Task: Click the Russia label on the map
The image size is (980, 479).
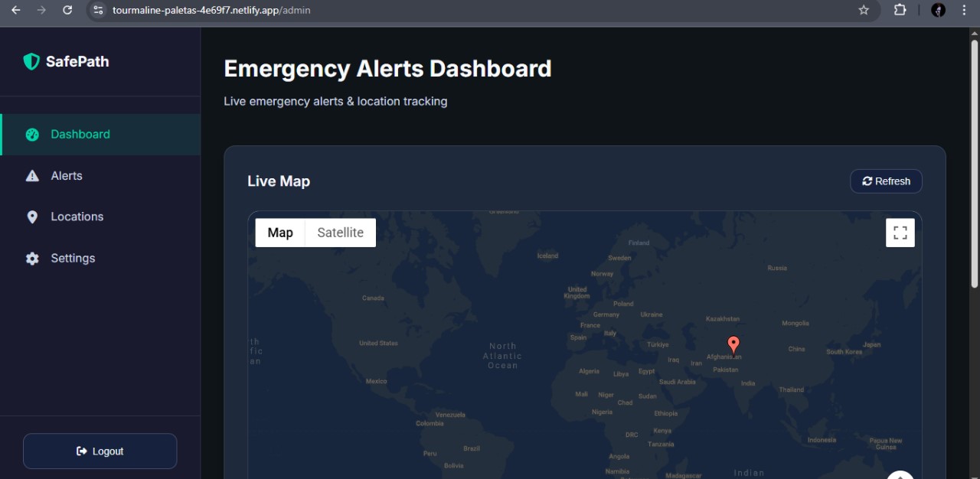Action: 777,269
